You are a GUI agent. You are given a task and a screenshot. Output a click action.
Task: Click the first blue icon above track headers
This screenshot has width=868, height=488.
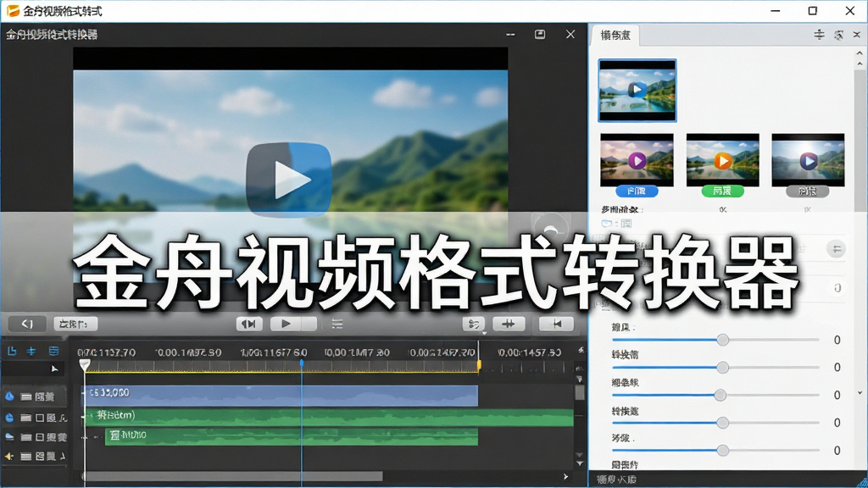12,352
